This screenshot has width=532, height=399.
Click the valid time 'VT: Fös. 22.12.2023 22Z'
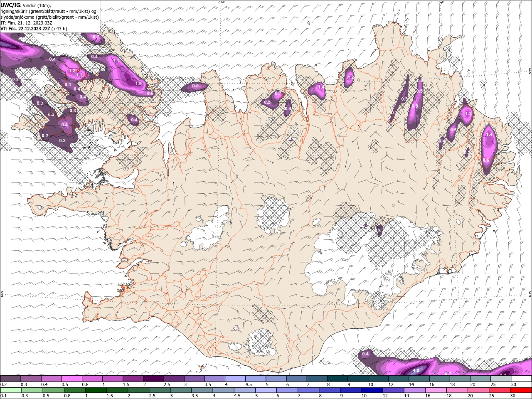(25, 29)
